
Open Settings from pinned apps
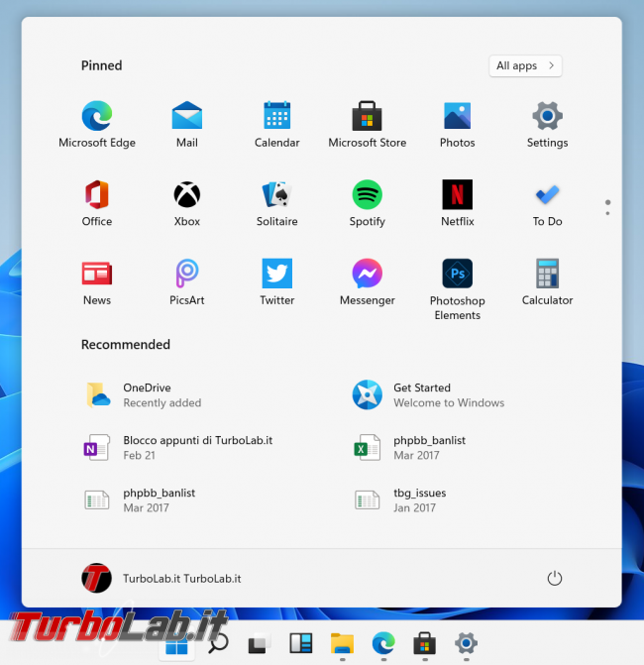547,124
